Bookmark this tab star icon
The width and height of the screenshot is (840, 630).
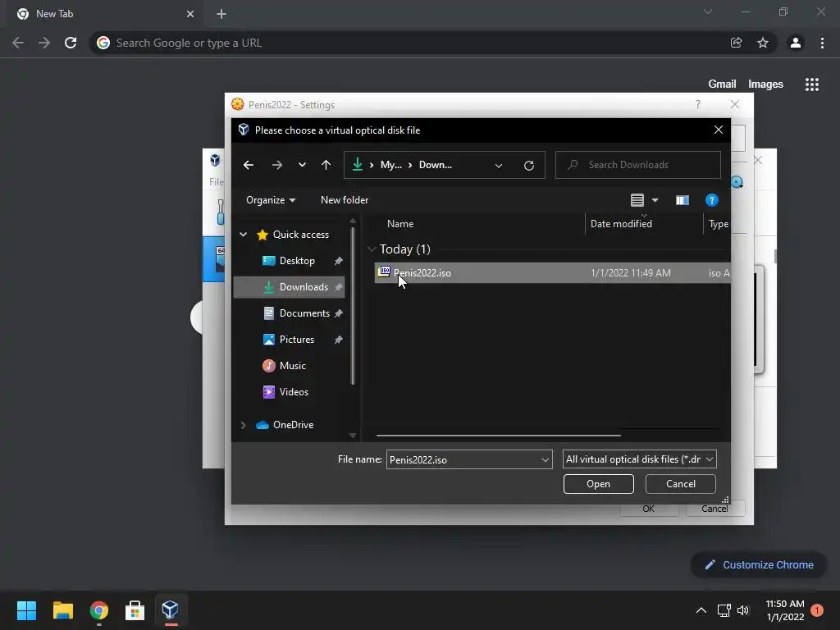[x=763, y=43]
